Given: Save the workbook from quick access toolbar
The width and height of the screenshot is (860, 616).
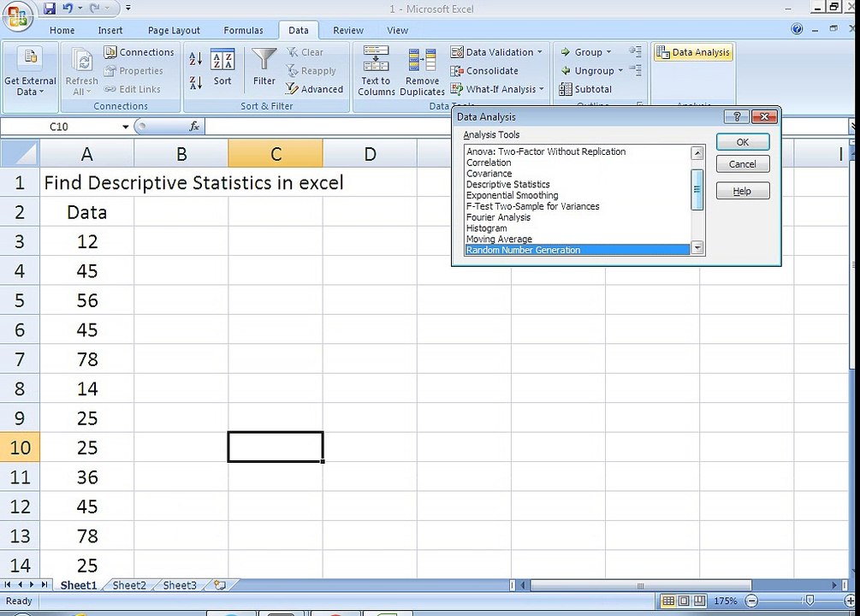Looking at the screenshot, I should [50, 9].
